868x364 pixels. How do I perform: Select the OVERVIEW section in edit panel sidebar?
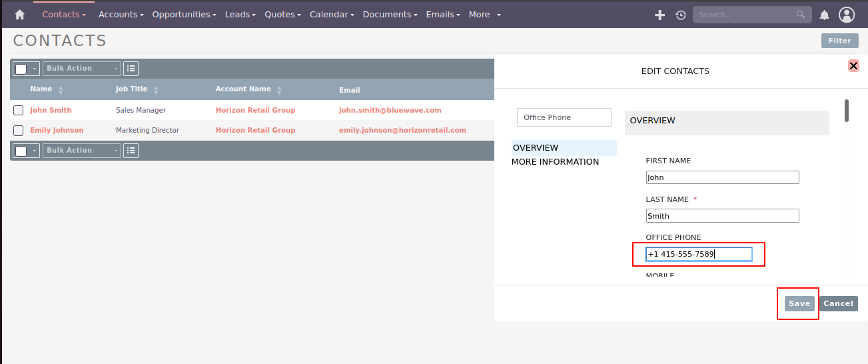pyautogui.click(x=564, y=148)
